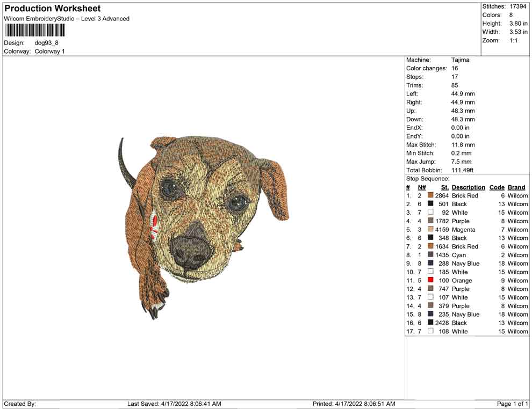The width and height of the screenshot is (532, 409).
Task: Click the 'EndX:' label
Action: (x=414, y=128)
